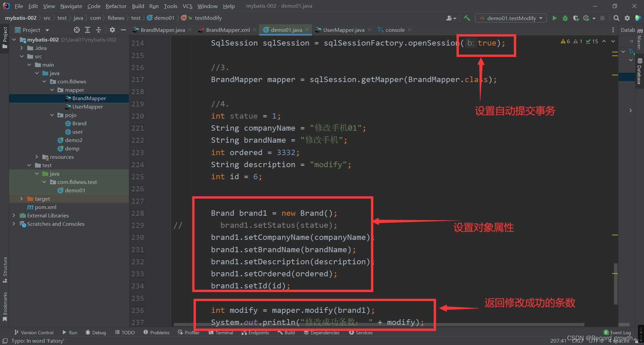Collapse the main folder
Image resolution: width=644 pixels, height=345 pixels.
pos(29,65)
